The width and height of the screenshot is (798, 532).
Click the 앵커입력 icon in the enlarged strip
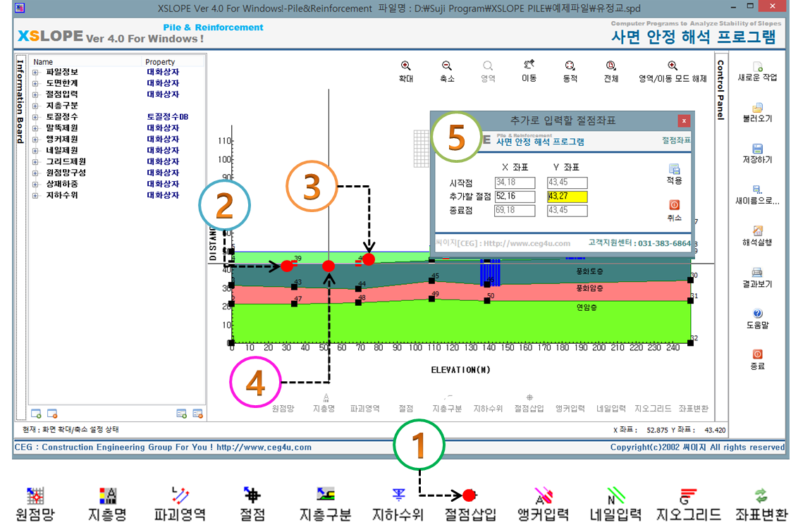point(544,495)
